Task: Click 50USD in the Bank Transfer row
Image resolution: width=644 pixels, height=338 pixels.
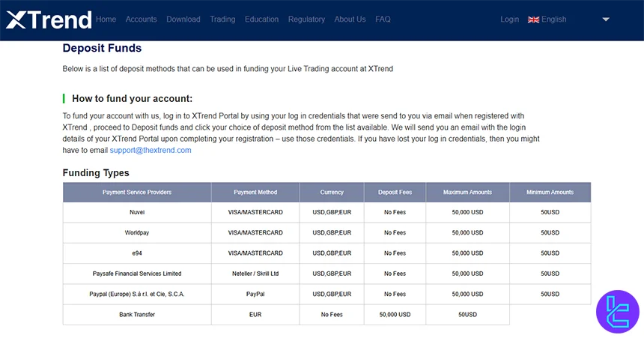Action: [467, 315]
